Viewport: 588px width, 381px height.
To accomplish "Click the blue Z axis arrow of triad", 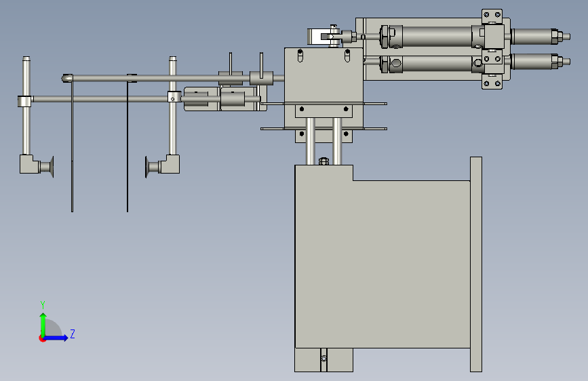I will (56, 338).
